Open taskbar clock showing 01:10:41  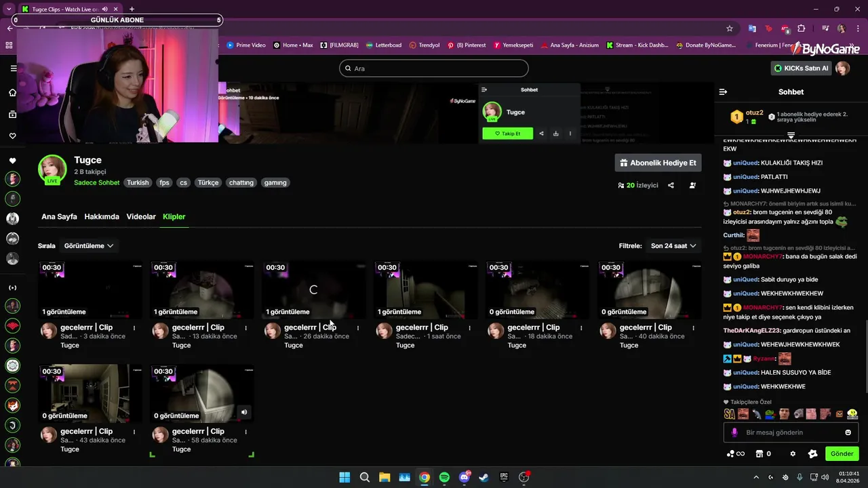[x=849, y=477]
